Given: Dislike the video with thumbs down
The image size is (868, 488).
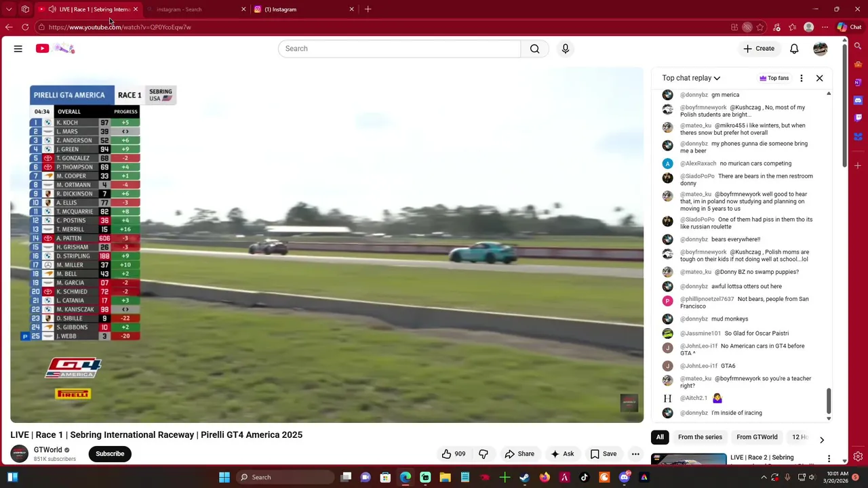Looking at the screenshot, I should [x=484, y=454].
